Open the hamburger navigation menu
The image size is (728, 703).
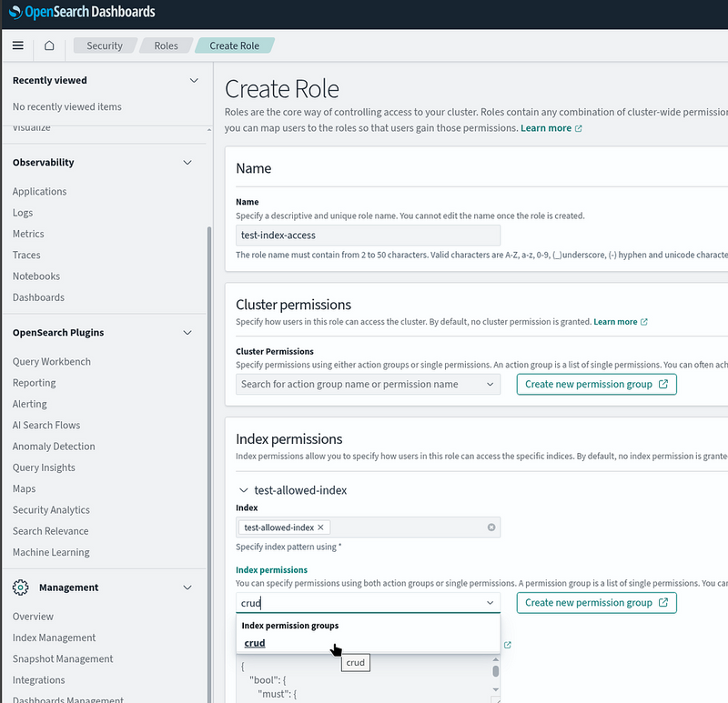pyautogui.click(x=18, y=45)
